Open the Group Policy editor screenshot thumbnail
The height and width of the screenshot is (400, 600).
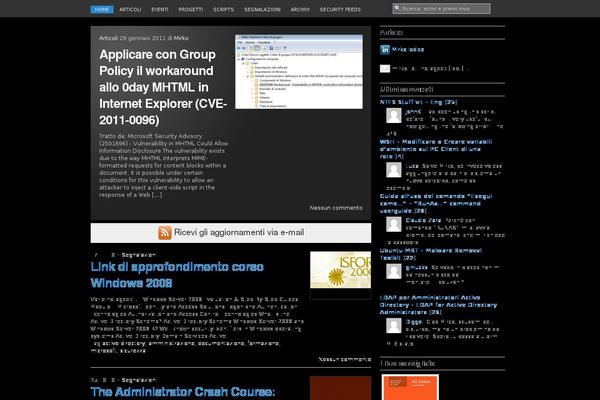coord(299,72)
